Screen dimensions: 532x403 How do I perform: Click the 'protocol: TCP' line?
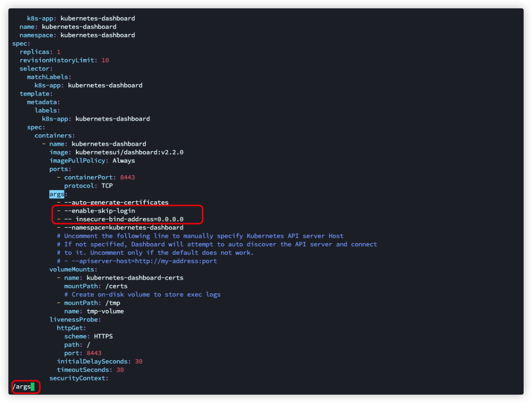pos(88,186)
